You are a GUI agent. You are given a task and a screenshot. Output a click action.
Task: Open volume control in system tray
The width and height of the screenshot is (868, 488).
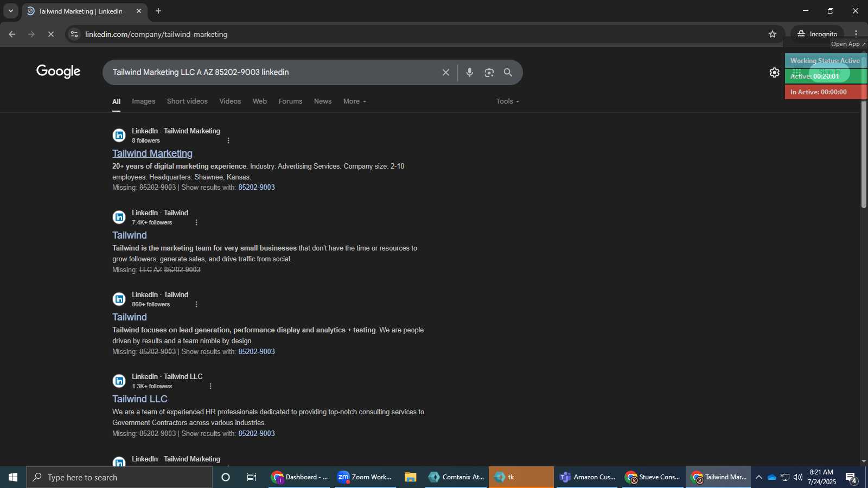coord(798,477)
